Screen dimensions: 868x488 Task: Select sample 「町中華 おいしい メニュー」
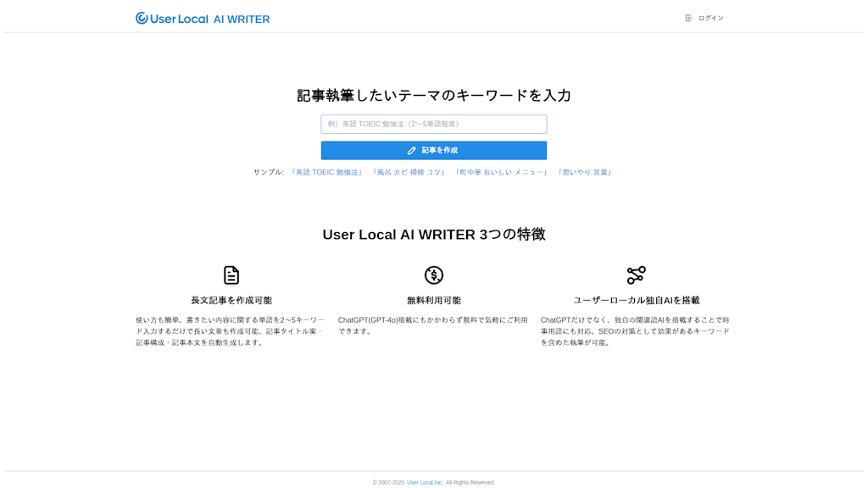(502, 173)
